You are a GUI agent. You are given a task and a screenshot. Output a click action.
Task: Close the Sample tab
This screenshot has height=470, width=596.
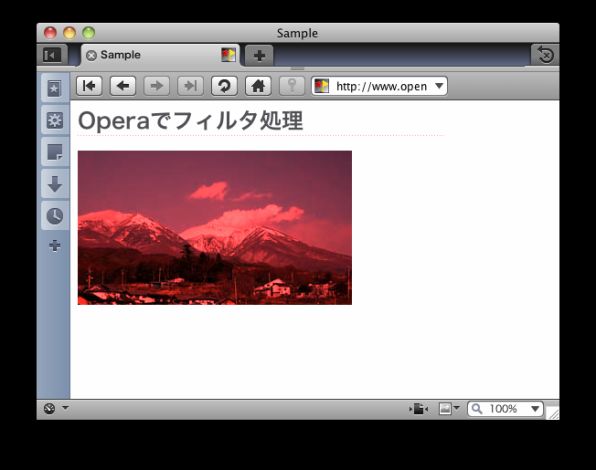[91, 56]
